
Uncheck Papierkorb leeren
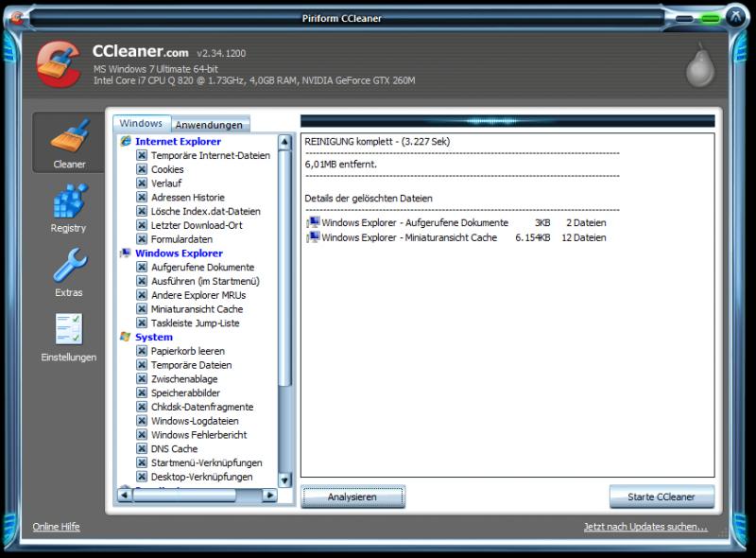[x=141, y=351]
